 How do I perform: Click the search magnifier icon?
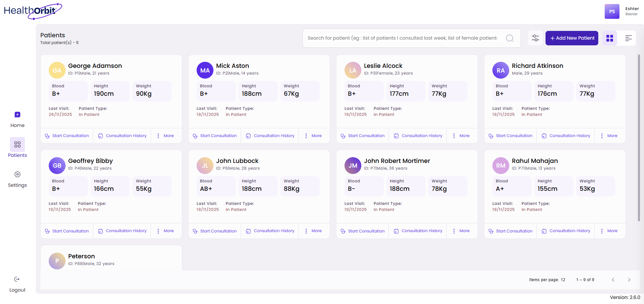(510, 38)
